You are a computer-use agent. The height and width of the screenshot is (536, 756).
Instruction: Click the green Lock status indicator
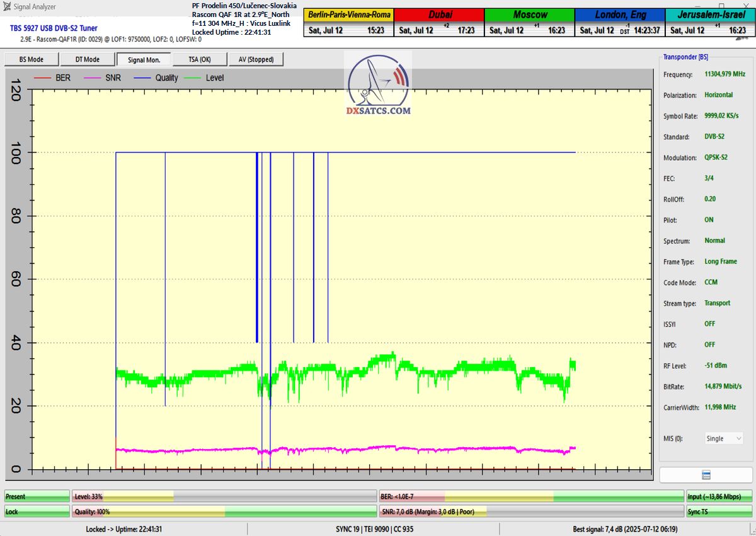[x=37, y=511]
